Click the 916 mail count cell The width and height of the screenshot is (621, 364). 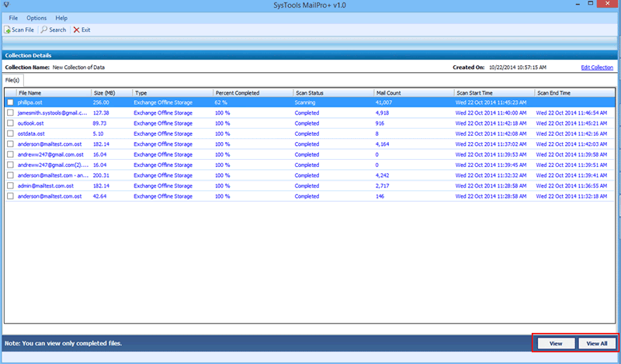tap(380, 123)
